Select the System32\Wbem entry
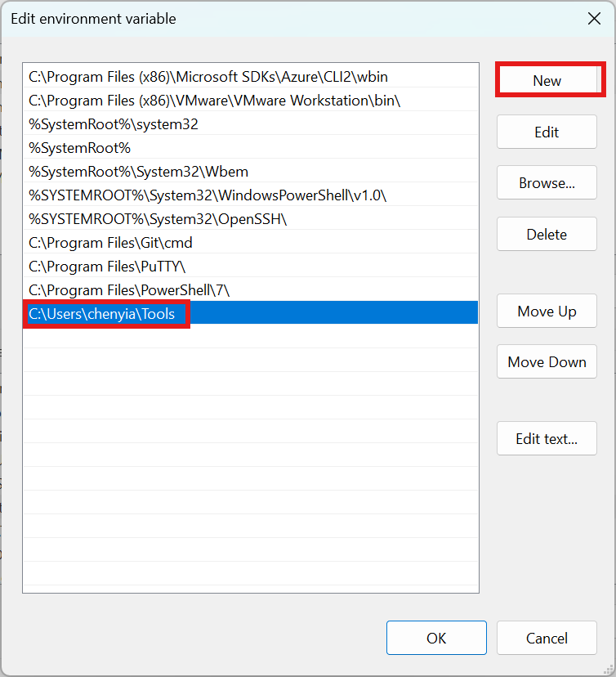 coord(251,171)
